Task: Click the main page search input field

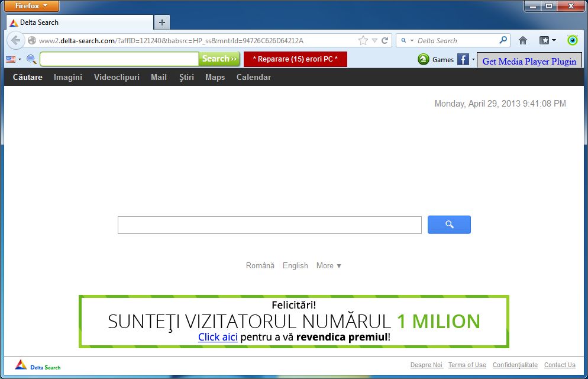Action: pos(270,225)
